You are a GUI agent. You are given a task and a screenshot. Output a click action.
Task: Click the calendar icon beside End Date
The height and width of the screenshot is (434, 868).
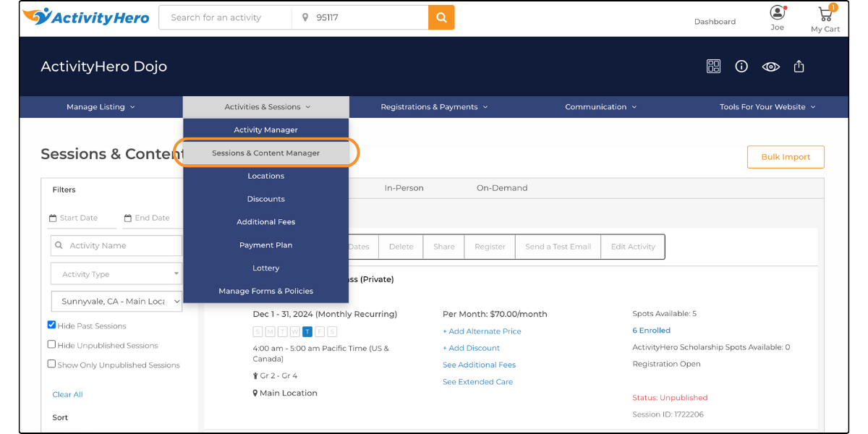coord(128,218)
